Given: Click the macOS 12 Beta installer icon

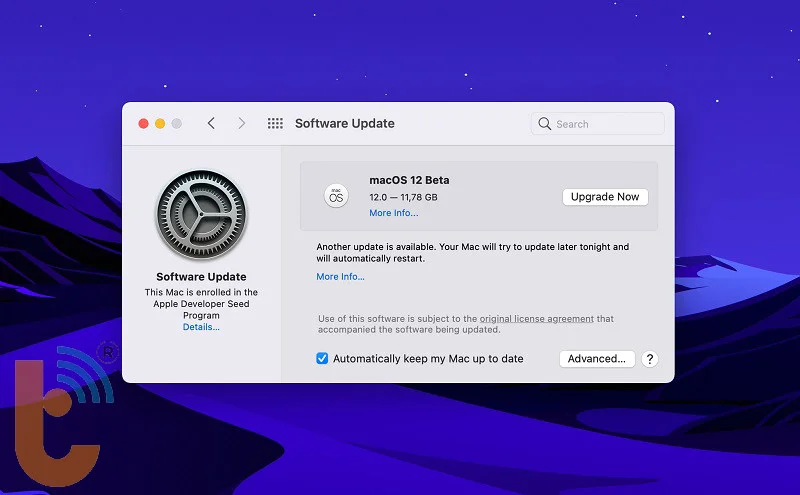Looking at the screenshot, I should click(336, 196).
